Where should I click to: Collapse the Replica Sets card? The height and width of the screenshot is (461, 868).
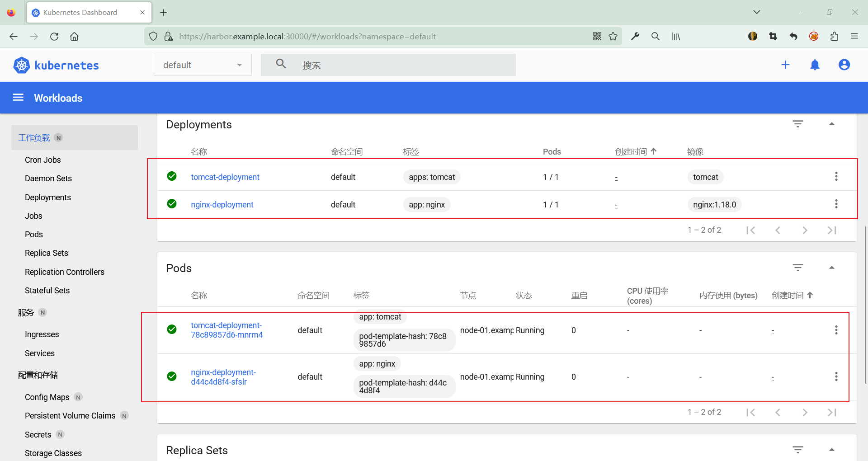pyautogui.click(x=831, y=450)
